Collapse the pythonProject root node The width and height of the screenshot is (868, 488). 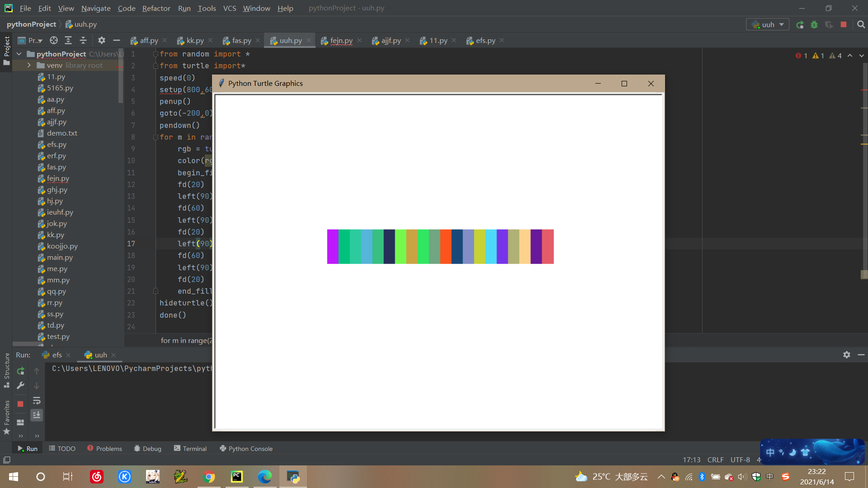19,54
